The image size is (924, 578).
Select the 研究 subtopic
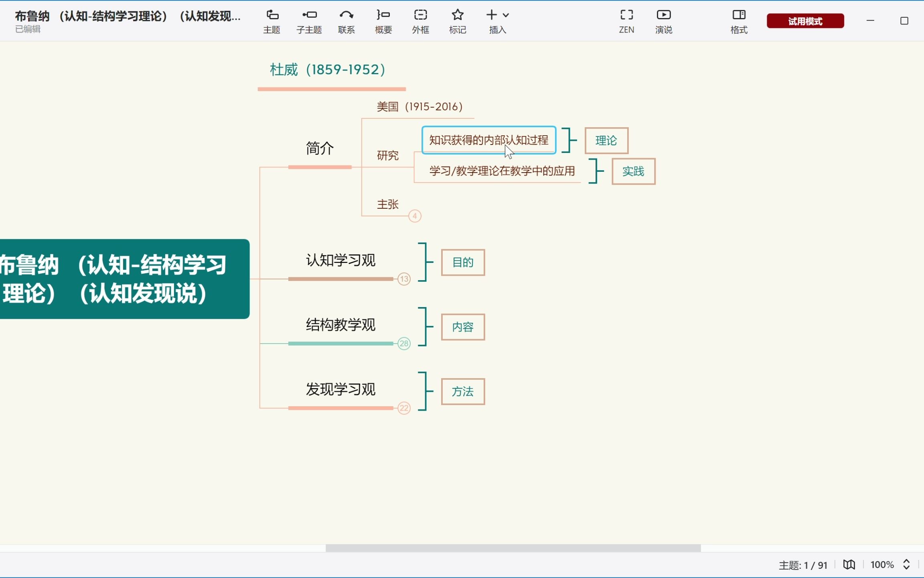click(x=388, y=155)
